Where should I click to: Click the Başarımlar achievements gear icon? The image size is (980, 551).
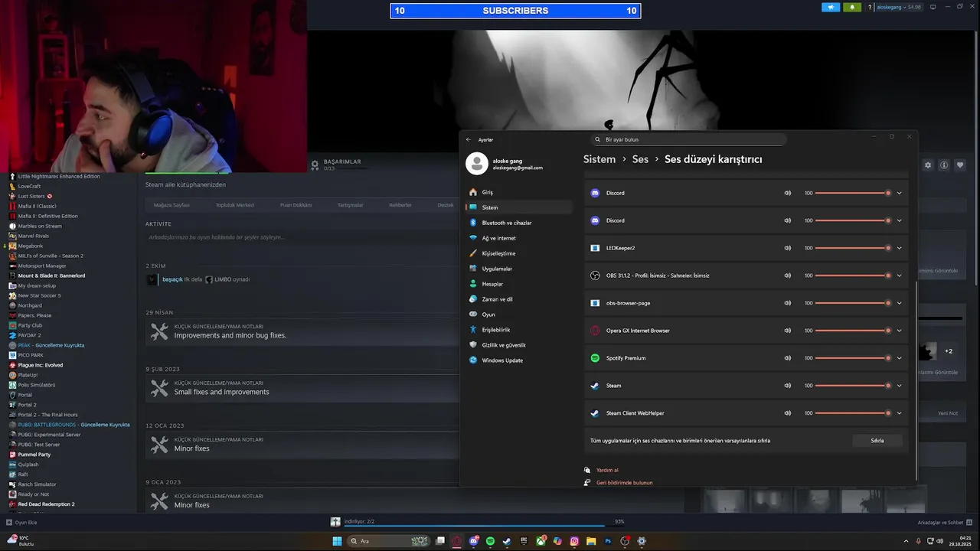(x=315, y=165)
